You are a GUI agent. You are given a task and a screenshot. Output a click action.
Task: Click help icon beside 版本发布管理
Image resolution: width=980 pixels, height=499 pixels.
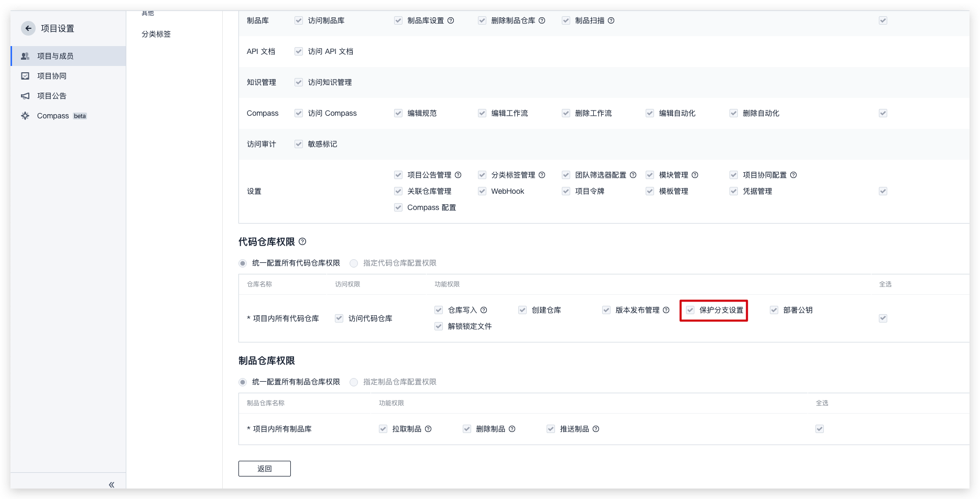click(666, 310)
